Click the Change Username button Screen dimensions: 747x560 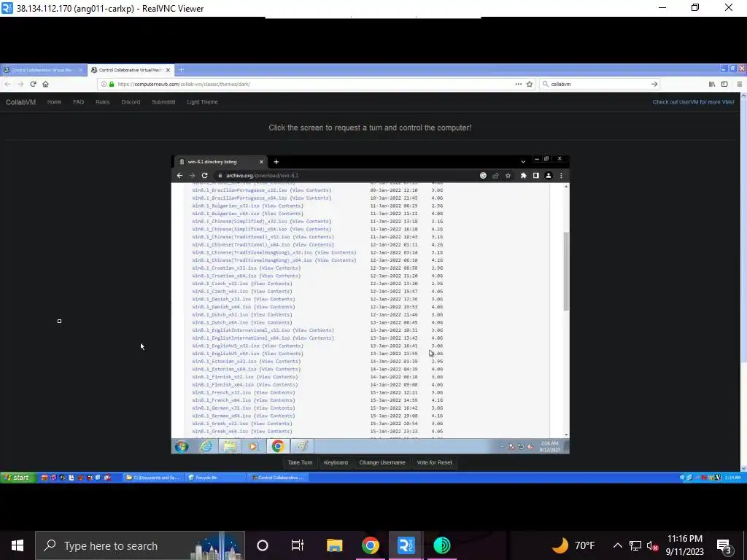point(382,462)
